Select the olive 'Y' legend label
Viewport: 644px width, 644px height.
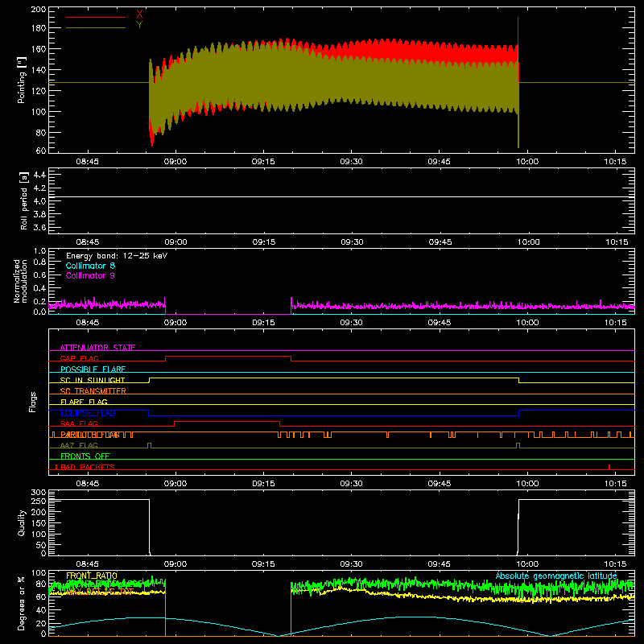[139, 25]
